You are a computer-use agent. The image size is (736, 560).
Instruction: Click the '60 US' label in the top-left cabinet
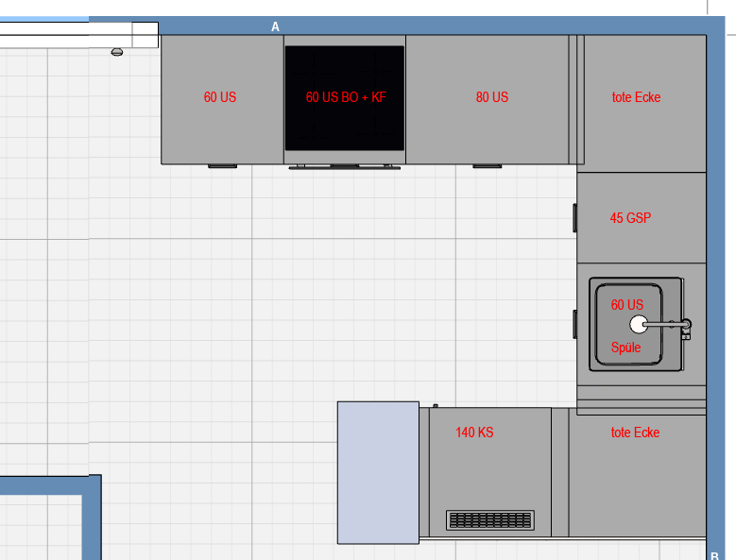[x=220, y=97]
